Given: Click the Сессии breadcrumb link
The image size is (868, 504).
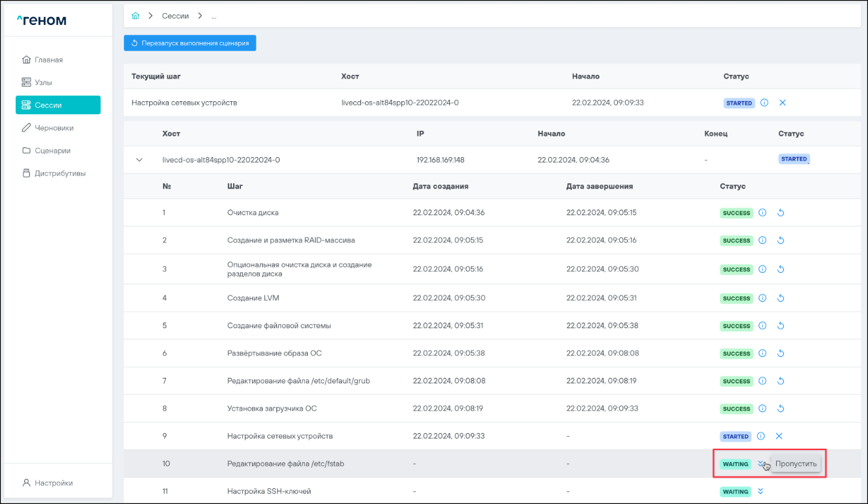Looking at the screenshot, I should point(175,16).
